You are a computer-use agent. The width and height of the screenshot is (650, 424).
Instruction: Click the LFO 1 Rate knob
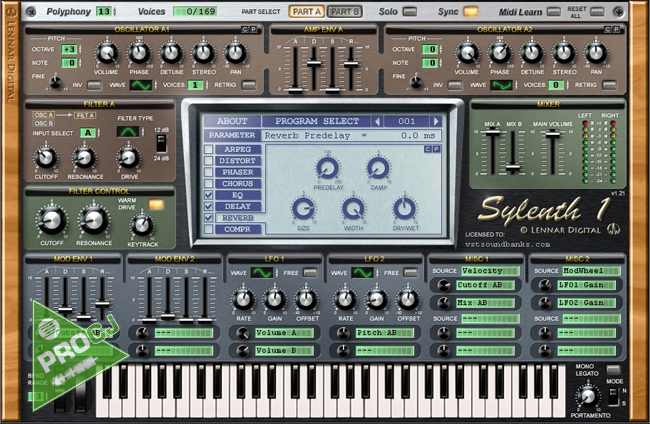coord(243,299)
